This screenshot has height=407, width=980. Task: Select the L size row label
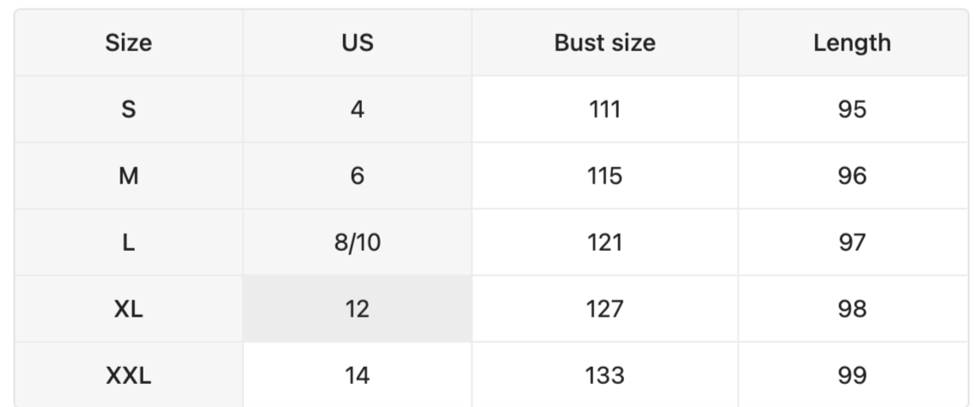tap(128, 243)
